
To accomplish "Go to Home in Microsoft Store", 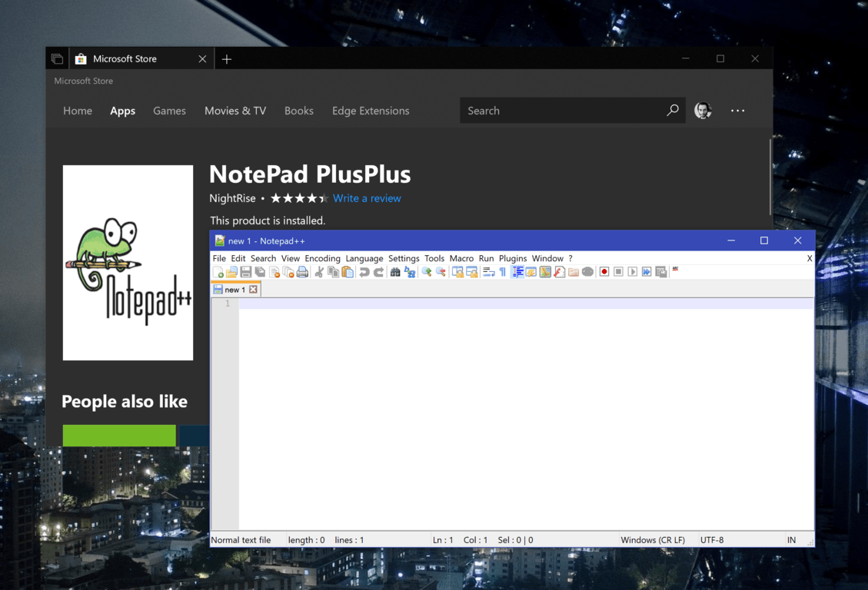I will [x=78, y=111].
